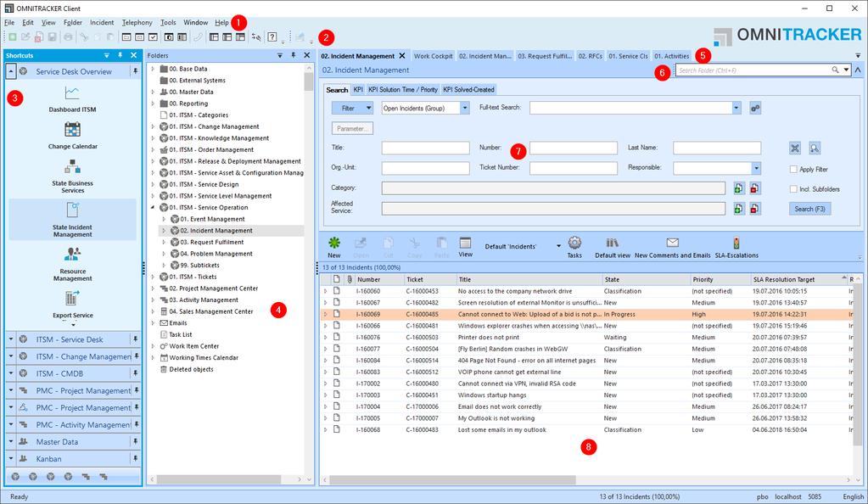Sort incidents by the State column header
This screenshot has height=504, width=868.
pos(646,280)
